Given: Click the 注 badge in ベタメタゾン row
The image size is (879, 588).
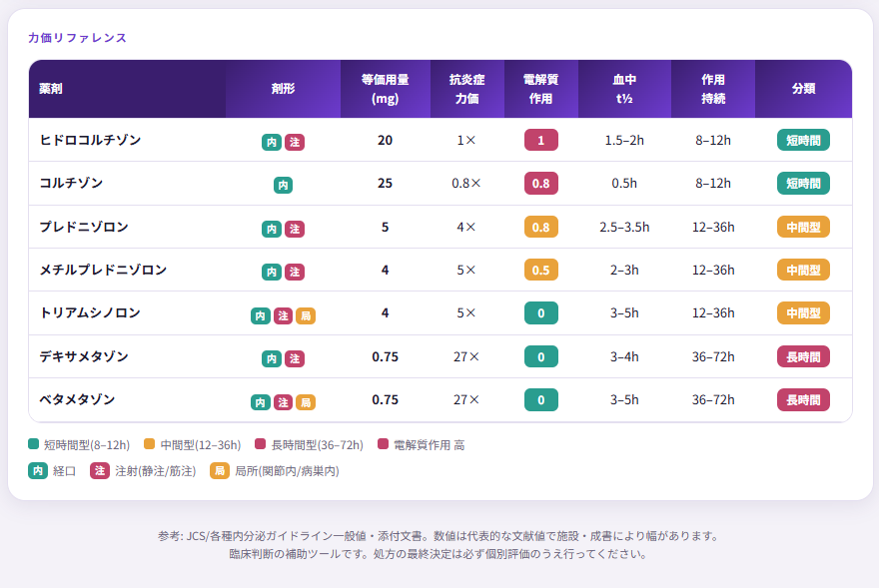Looking at the screenshot, I should (283, 402).
